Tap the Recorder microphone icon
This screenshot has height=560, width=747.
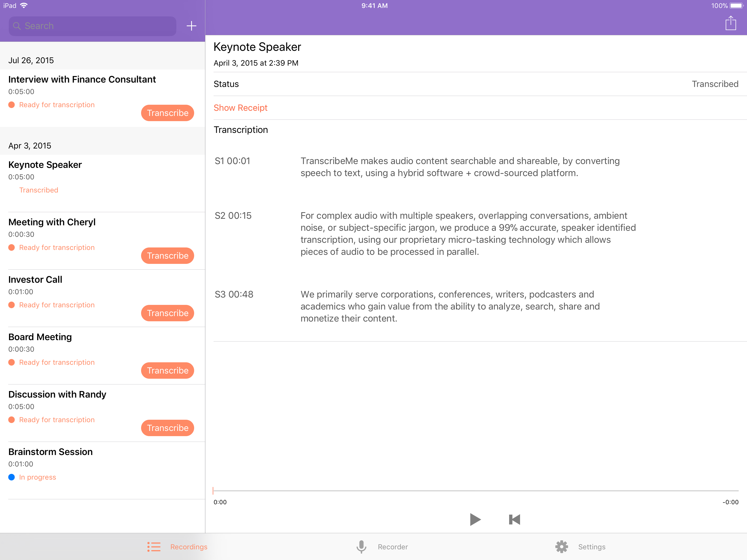(361, 547)
